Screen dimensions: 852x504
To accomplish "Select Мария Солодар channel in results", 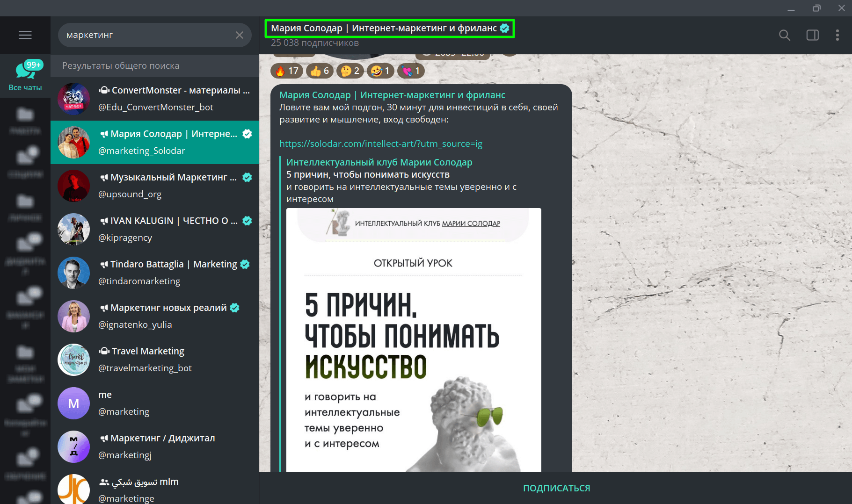I will point(155,142).
